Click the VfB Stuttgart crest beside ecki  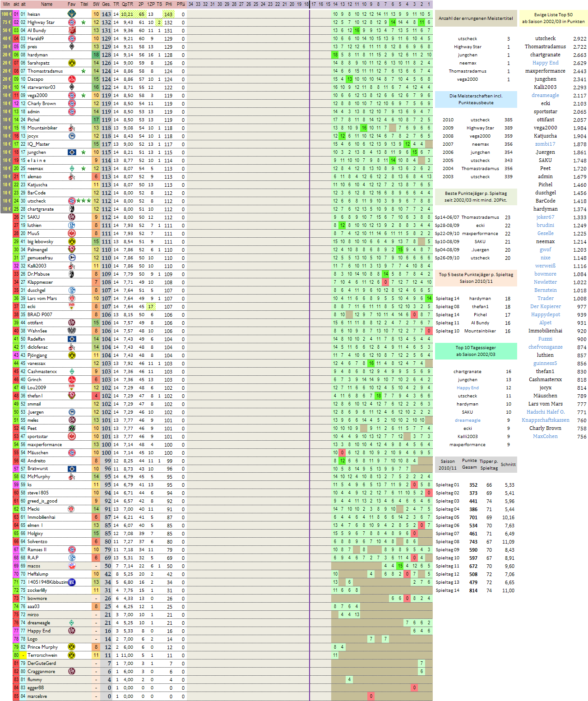[71, 306]
